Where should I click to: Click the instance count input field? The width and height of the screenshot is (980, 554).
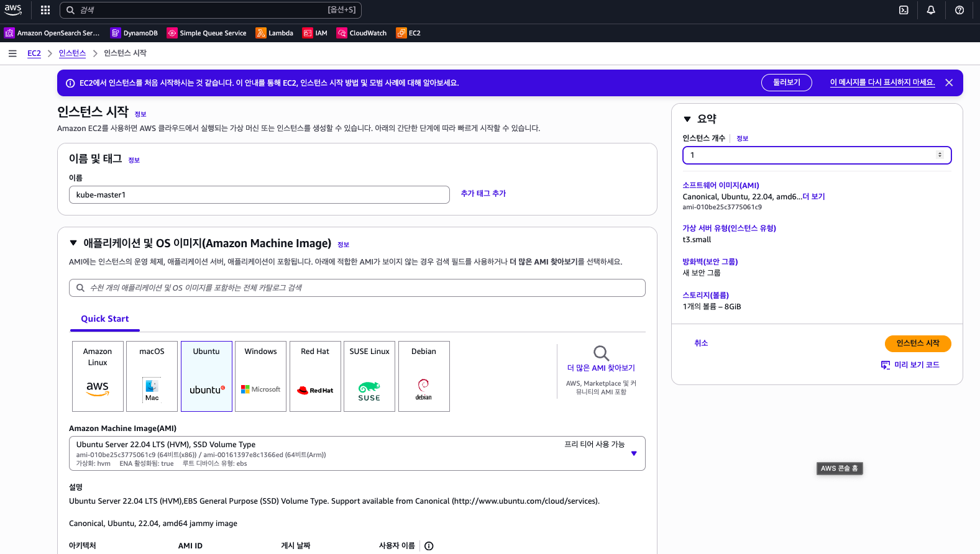[817, 155]
